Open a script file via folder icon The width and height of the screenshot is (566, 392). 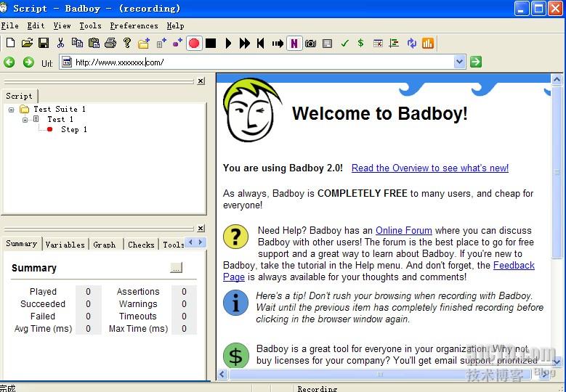click(27, 44)
